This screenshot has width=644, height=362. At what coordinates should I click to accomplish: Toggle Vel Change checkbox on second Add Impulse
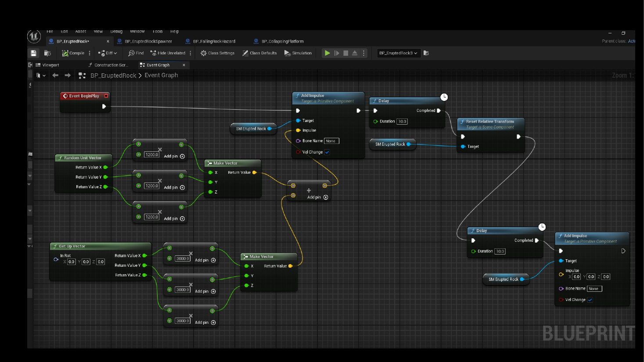590,300
